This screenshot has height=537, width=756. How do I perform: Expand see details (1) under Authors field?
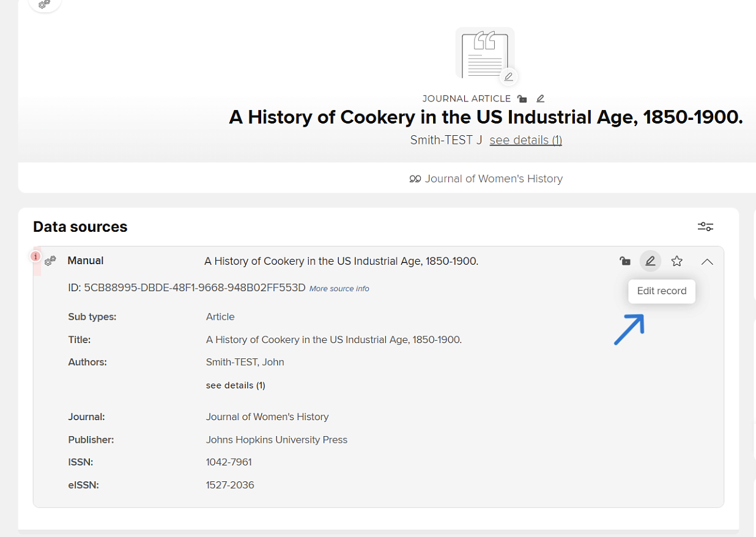pos(235,385)
